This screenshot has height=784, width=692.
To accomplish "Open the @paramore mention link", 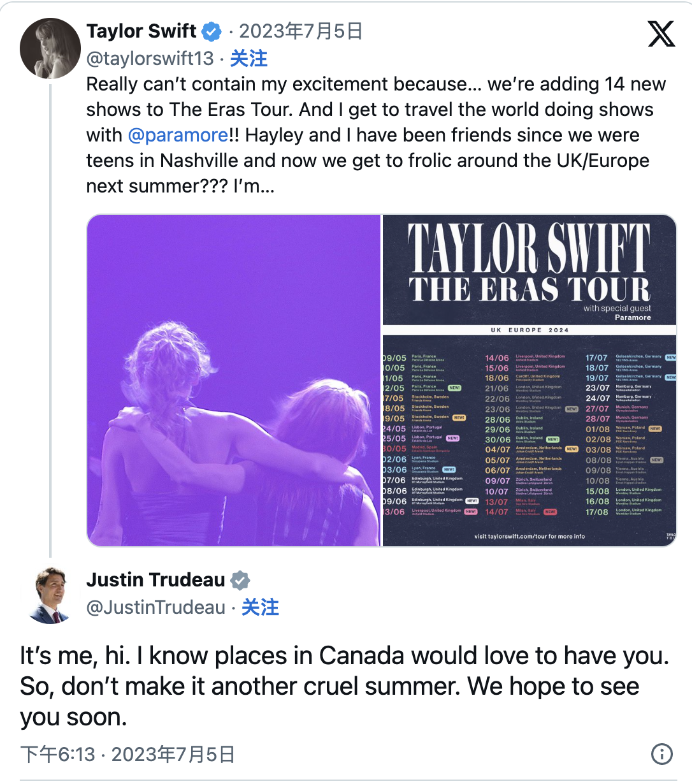I will pos(178,135).
